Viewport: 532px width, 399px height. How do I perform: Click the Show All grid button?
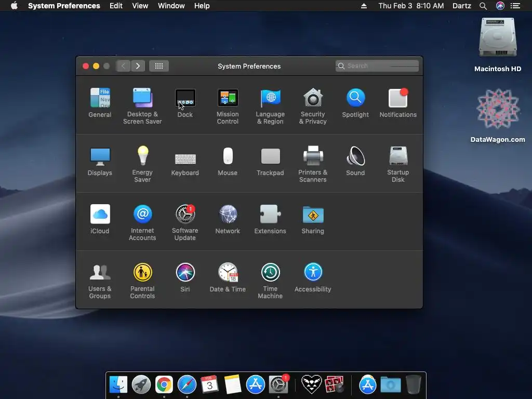159,66
